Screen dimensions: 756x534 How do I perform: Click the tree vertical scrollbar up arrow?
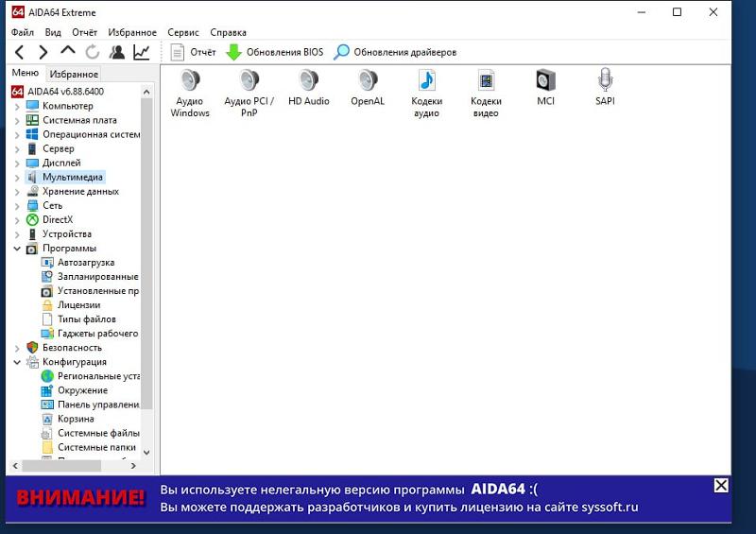point(147,91)
